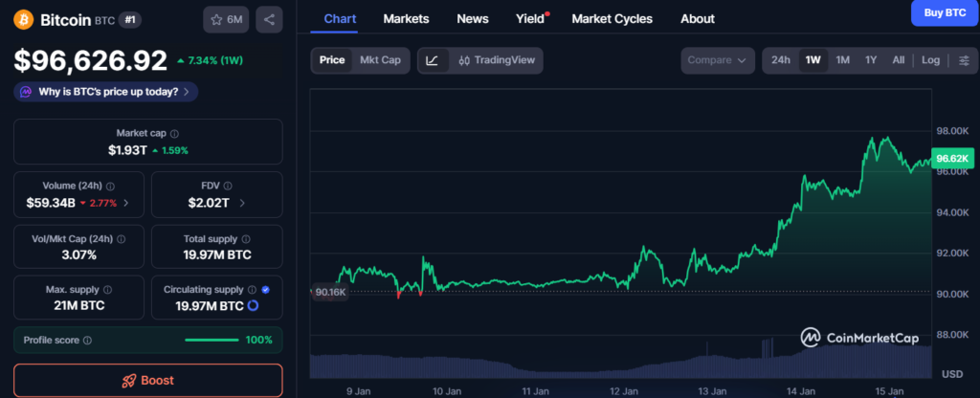Open the Compare dropdown
Image resolution: width=980 pixels, height=398 pixels.
(717, 60)
